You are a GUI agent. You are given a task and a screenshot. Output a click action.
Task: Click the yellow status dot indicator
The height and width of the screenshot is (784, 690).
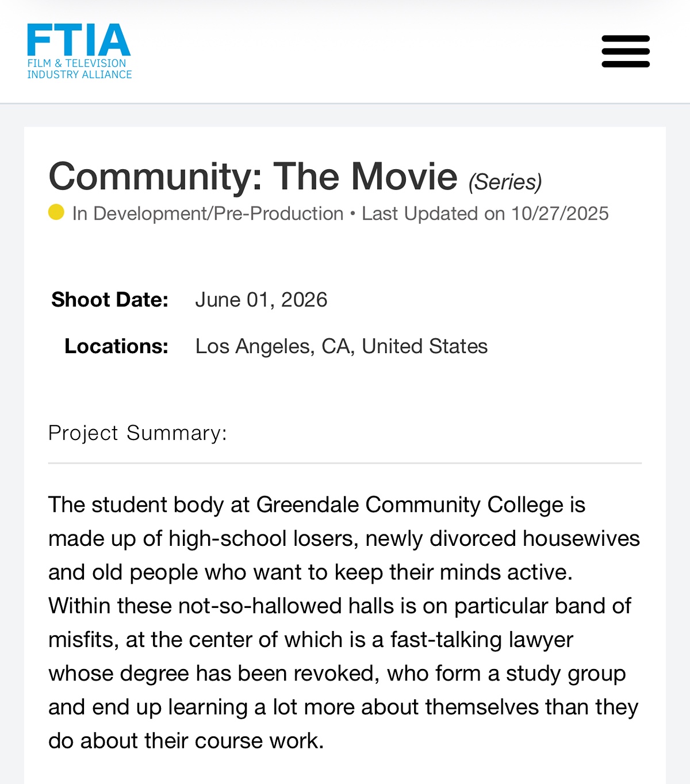56,212
